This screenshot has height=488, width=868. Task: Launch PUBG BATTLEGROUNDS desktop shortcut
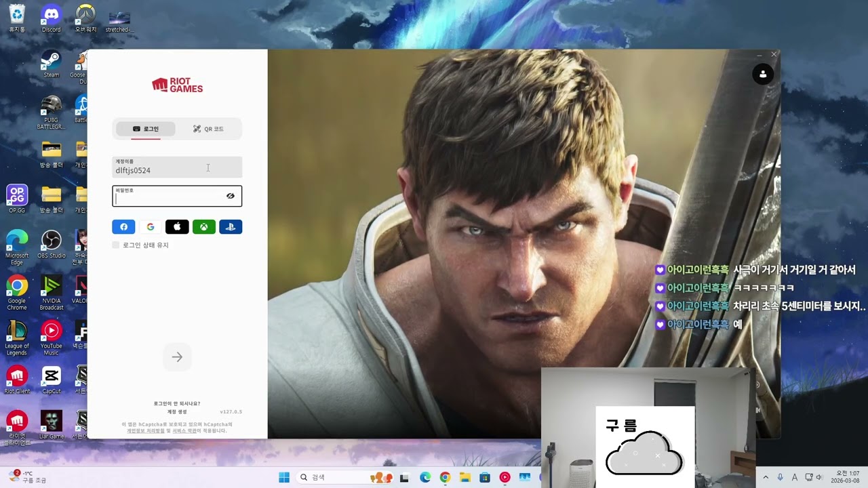click(51, 112)
